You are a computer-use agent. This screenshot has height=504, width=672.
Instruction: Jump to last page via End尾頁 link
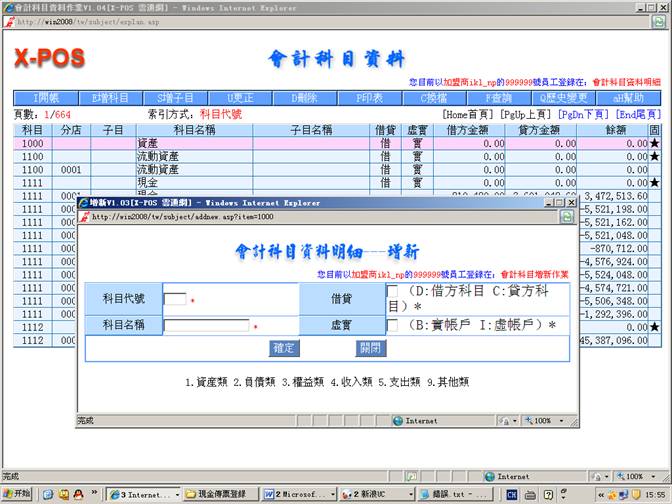pos(635,115)
